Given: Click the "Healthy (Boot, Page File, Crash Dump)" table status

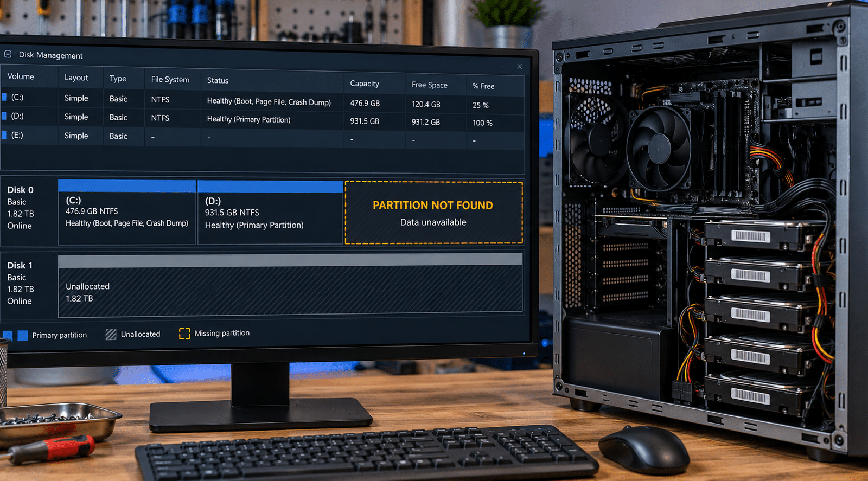Looking at the screenshot, I should [x=269, y=101].
